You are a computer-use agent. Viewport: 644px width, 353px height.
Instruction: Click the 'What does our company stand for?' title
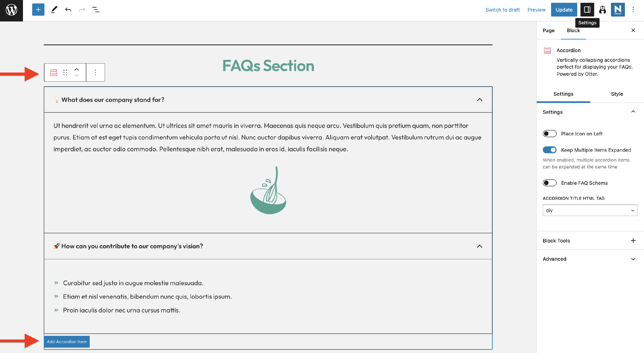113,100
